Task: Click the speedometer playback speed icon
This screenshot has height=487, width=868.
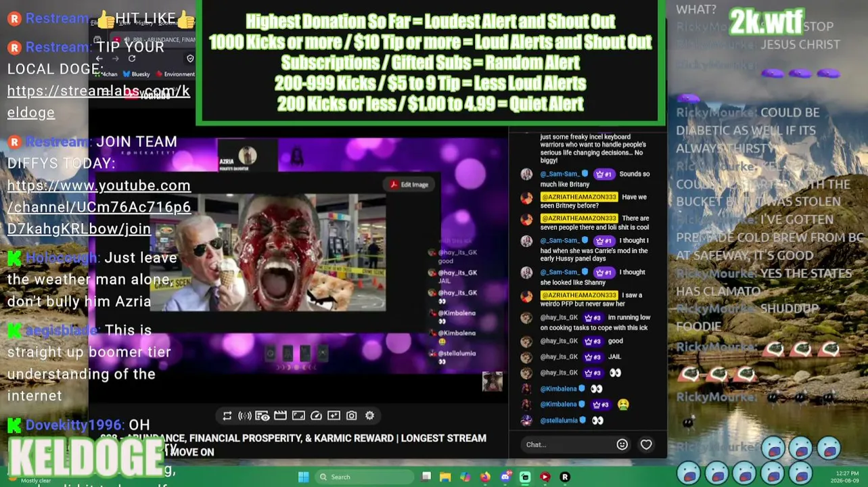Action: click(x=316, y=416)
